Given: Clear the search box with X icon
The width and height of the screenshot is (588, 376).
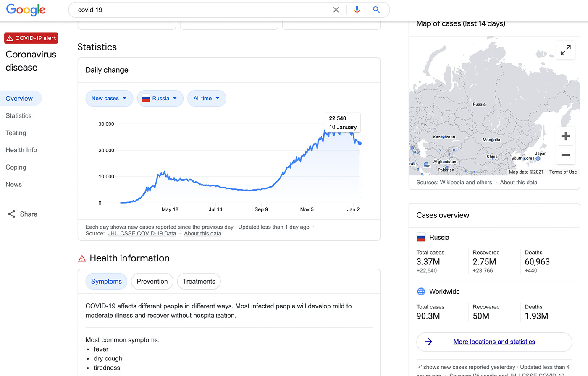Looking at the screenshot, I should point(336,10).
